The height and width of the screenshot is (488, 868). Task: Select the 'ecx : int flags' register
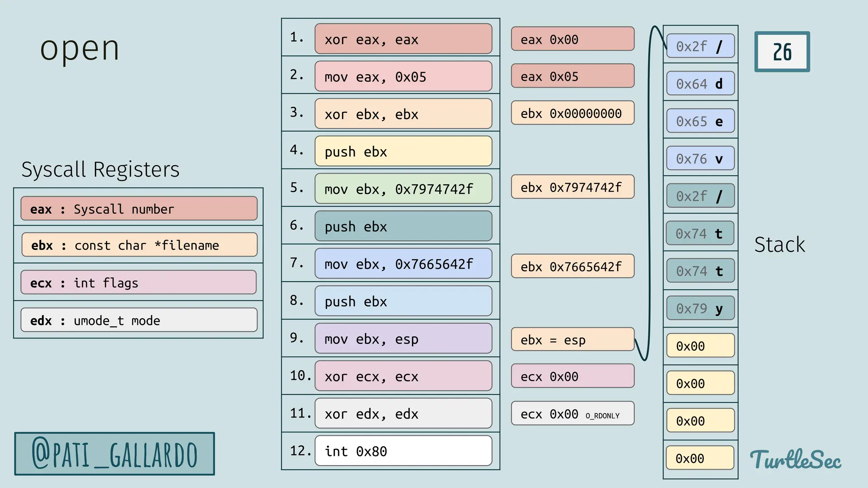pyautogui.click(x=139, y=283)
